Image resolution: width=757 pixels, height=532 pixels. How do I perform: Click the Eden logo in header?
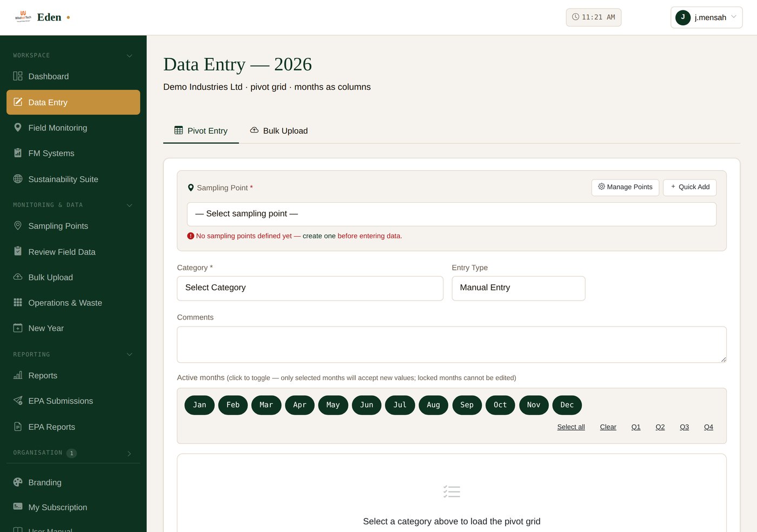23,16
